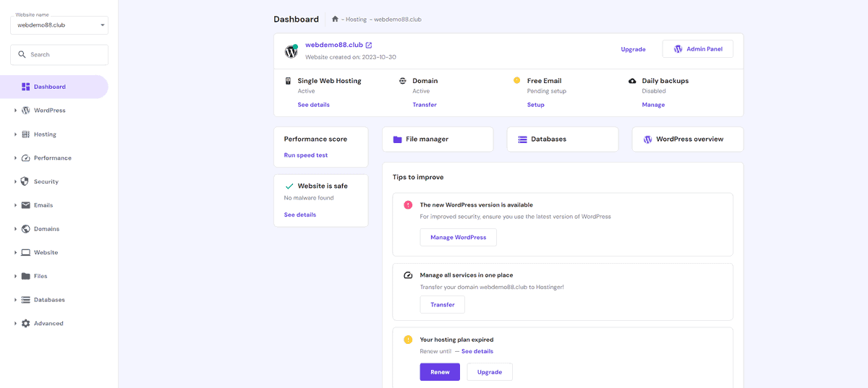The width and height of the screenshot is (868, 388).
Task: Expand the Emails sidebar section arrow
Action: click(x=15, y=205)
